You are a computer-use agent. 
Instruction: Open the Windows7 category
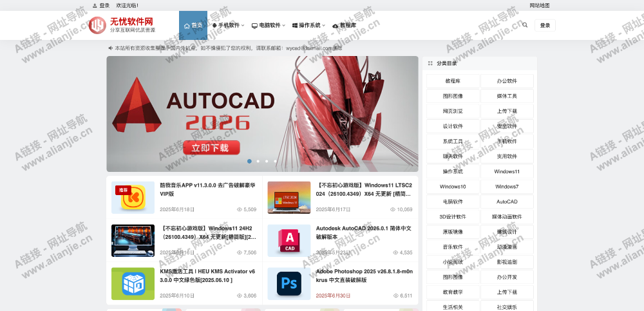[507, 187]
